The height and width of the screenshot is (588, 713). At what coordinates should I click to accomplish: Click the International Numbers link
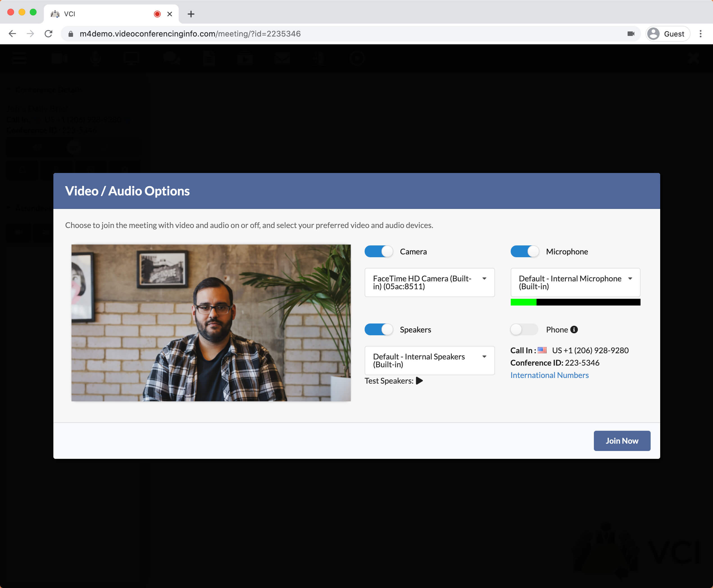coord(549,375)
